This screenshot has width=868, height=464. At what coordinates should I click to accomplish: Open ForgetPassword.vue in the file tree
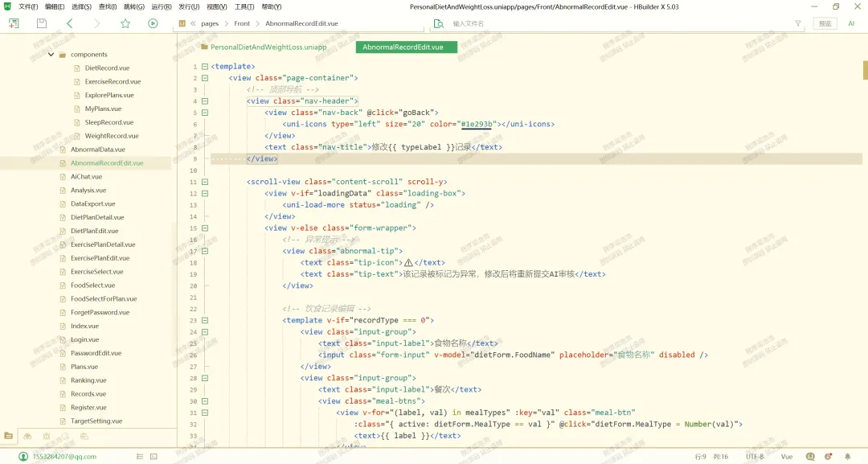coord(100,312)
